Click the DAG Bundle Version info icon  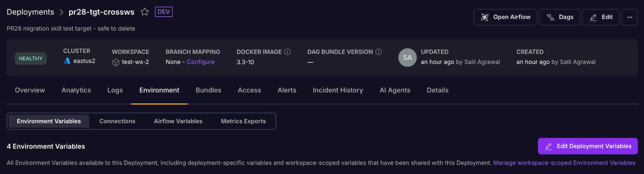click(x=379, y=52)
